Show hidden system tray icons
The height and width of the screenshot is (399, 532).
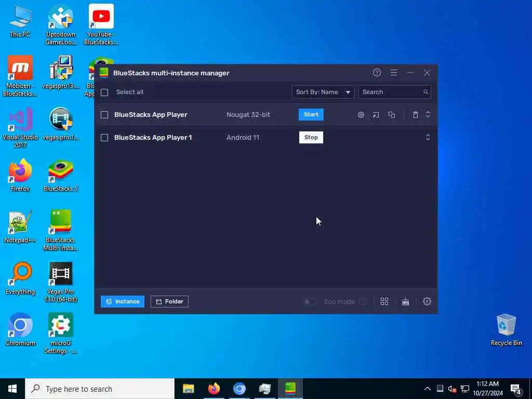point(428,389)
